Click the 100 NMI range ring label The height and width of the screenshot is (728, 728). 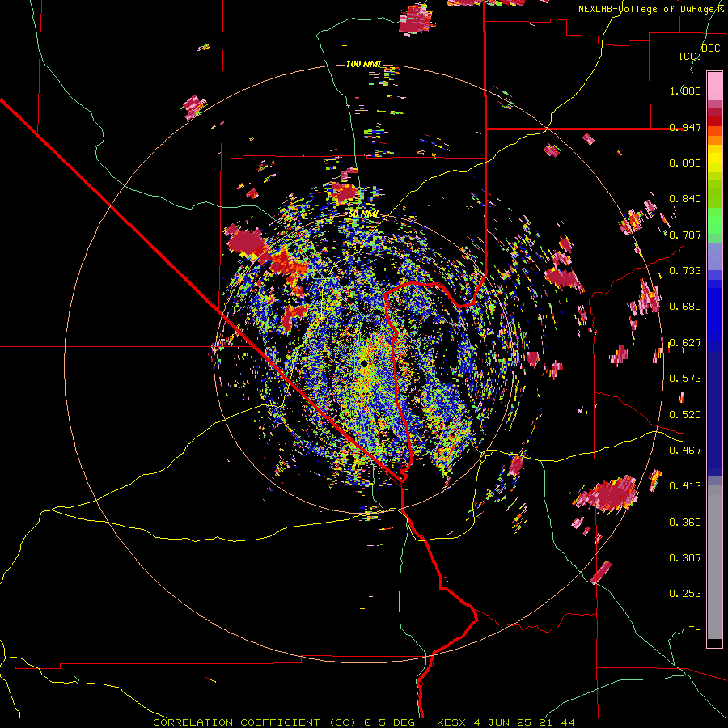click(x=363, y=64)
